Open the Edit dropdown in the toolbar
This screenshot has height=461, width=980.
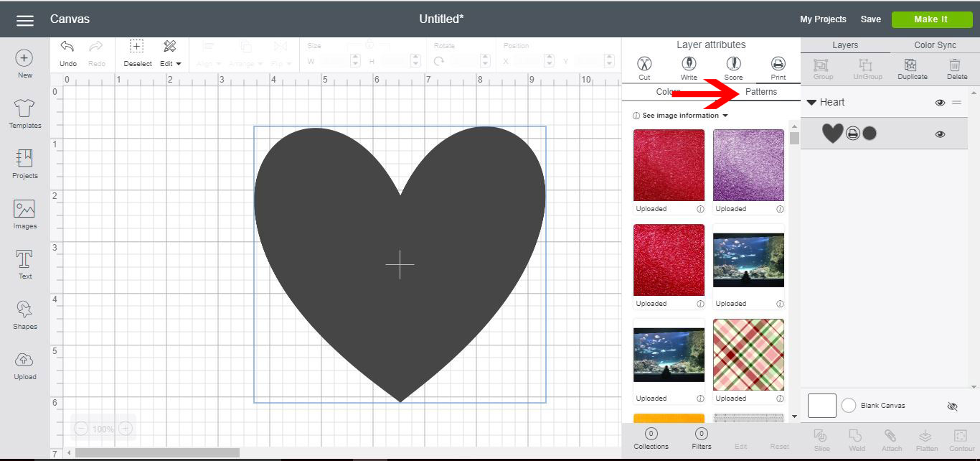(171, 63)
